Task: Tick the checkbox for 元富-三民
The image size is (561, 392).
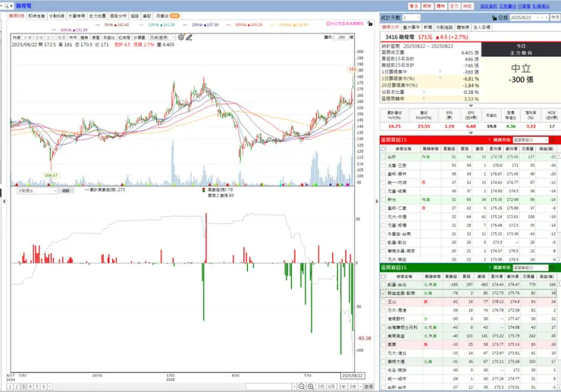Action: point(384,165)
